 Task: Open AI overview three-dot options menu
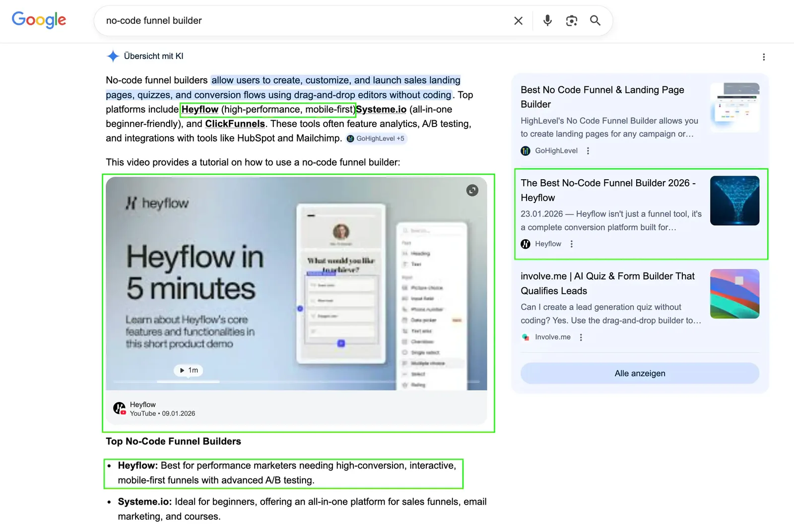click(x=764, y=57)
